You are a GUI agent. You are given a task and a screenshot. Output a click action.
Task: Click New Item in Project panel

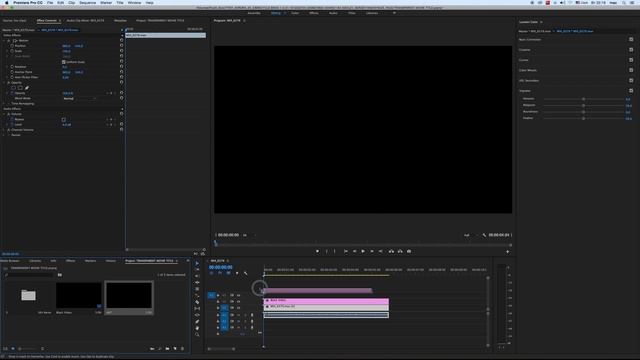(x=175, y=349)
